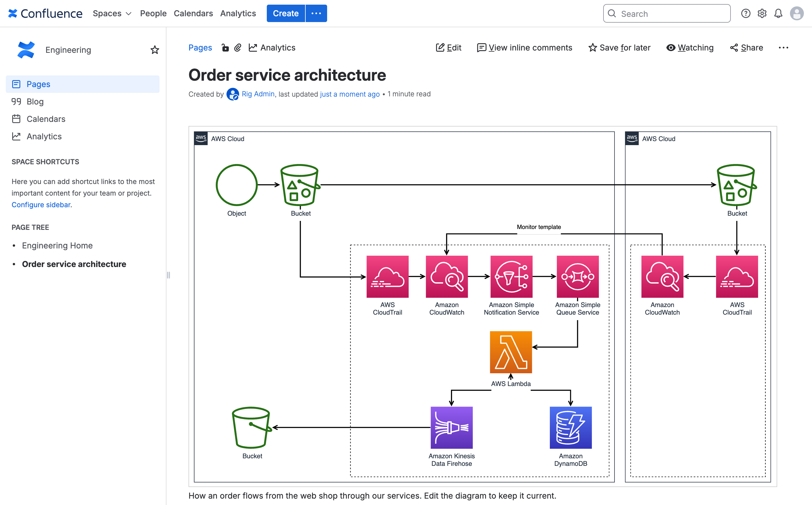Click View inline comments

point(524,48)
